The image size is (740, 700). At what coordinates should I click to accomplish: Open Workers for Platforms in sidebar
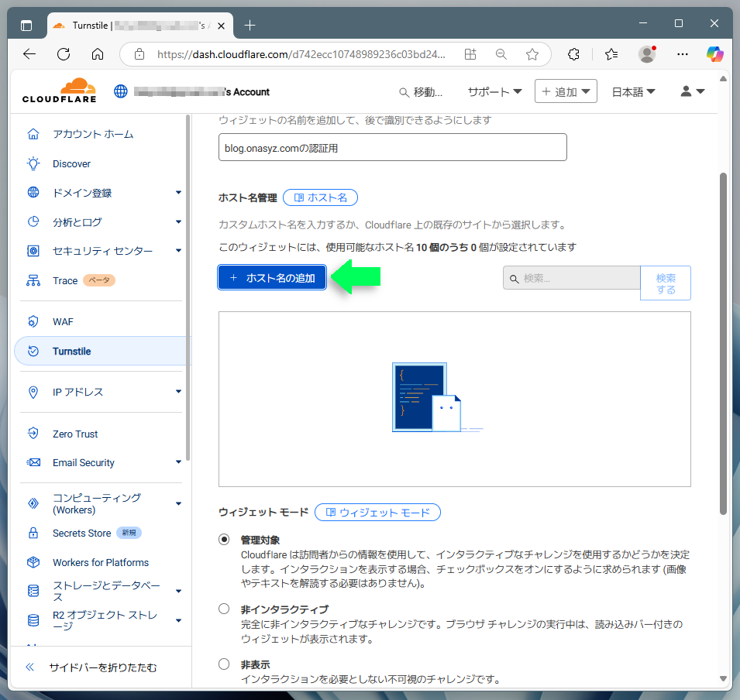pyautogui.click(x=101, y=562)
